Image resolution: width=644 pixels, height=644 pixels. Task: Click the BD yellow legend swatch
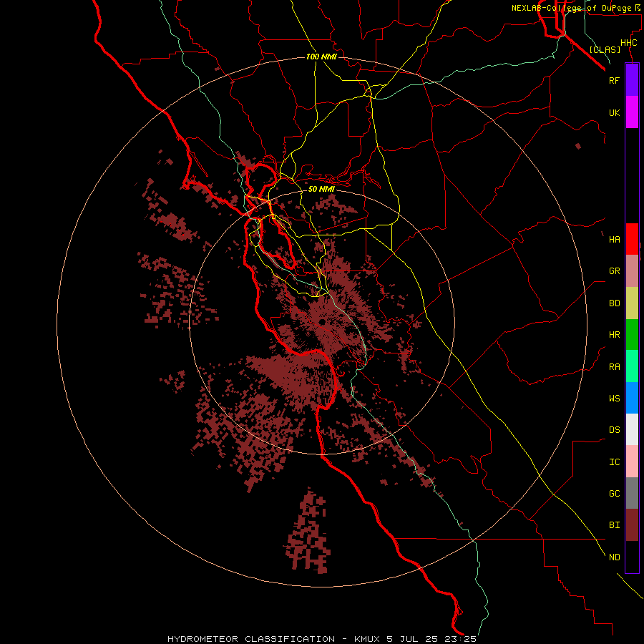pos(632,303)
